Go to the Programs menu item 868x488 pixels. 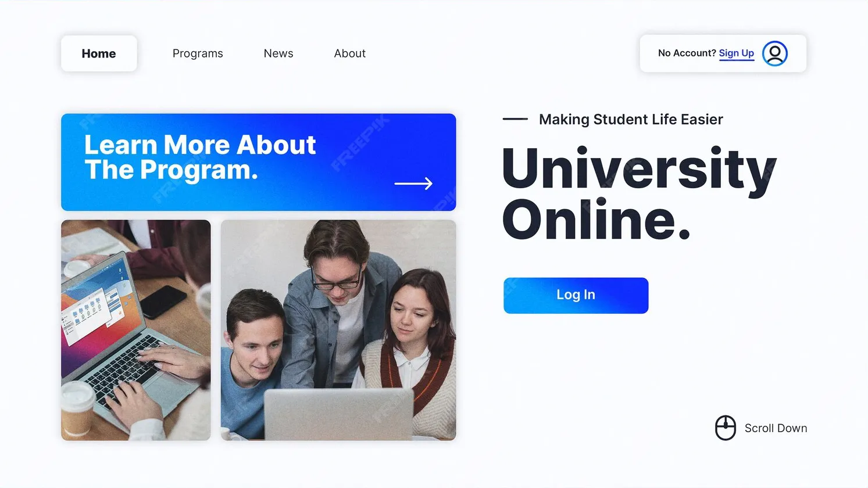198,53
